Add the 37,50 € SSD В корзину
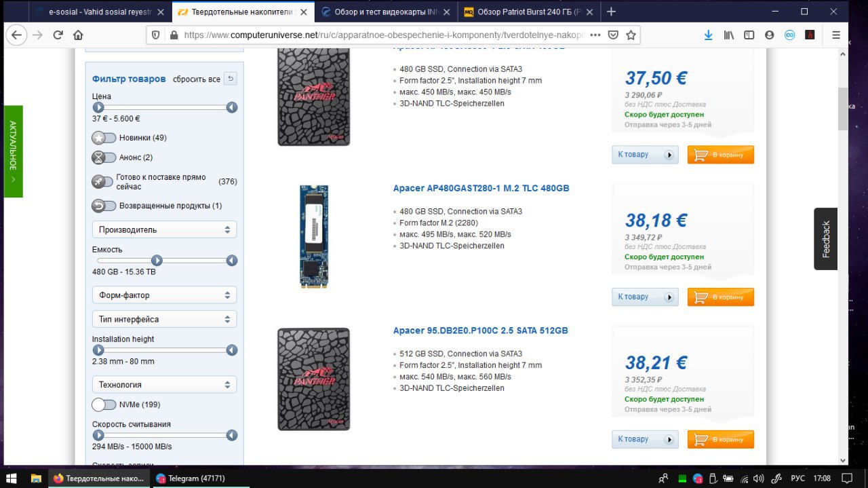 click(721, 155)
